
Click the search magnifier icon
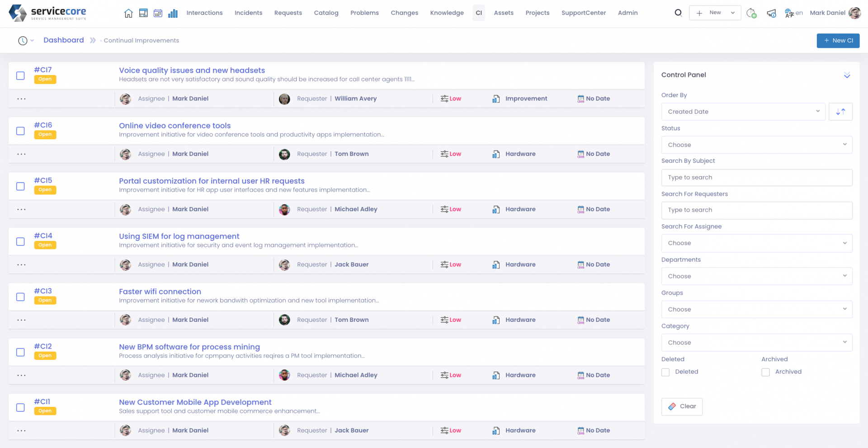(x=678, y=13)
